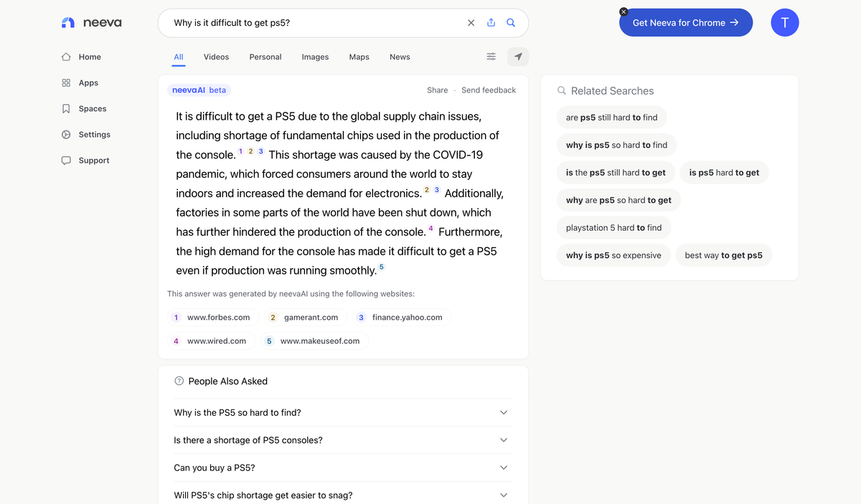861x504 pixels.
Task: Select 'is the ps5 still hard to get'
Action: point(616,173)
